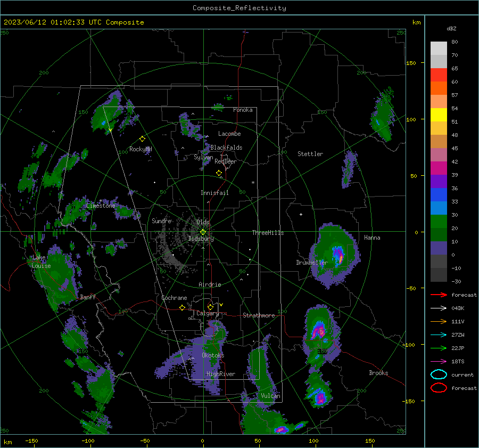
Task: Click the orange 111V arrow icon
Action: pyautogui.click(x=439, y=321)
